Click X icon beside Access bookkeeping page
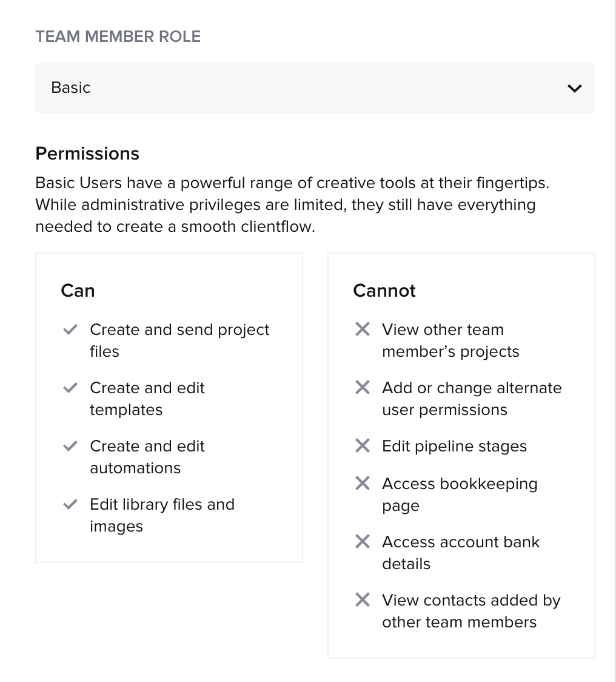616x682 pixels. click(362, 484)
